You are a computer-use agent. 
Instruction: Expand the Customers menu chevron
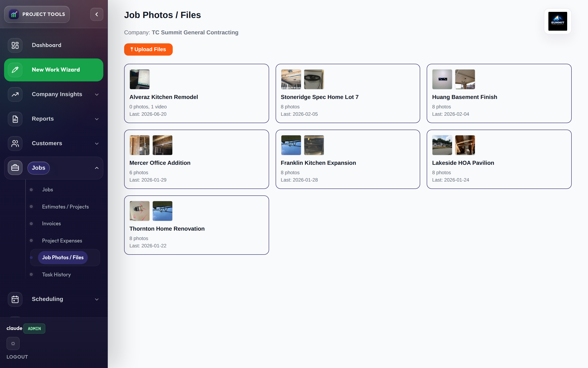(x=97, y=144)
